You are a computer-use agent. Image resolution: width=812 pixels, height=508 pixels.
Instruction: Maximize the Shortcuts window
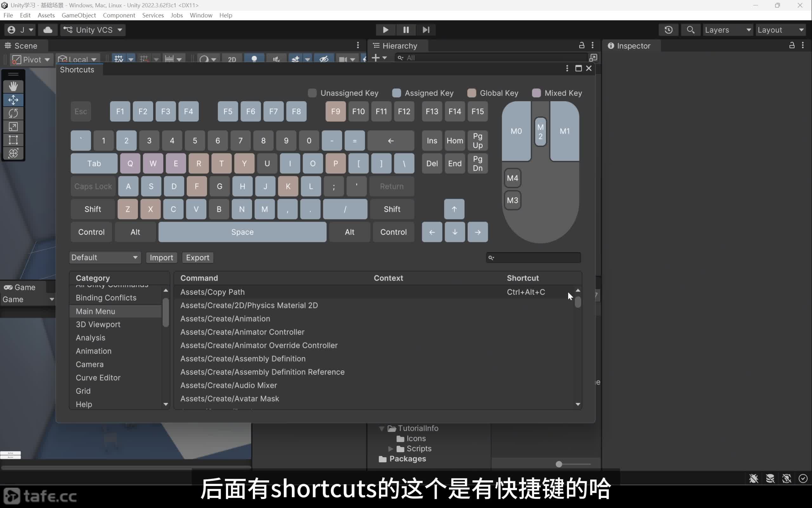coord(579,69)
